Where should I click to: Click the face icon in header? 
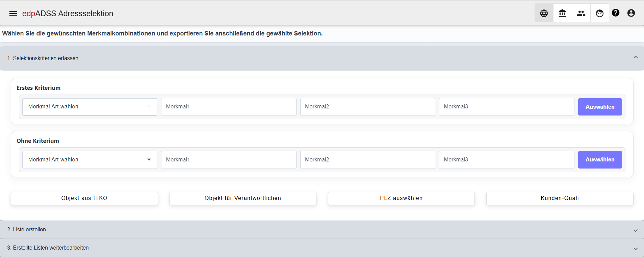pyautogui.click(x=599, y=13)
